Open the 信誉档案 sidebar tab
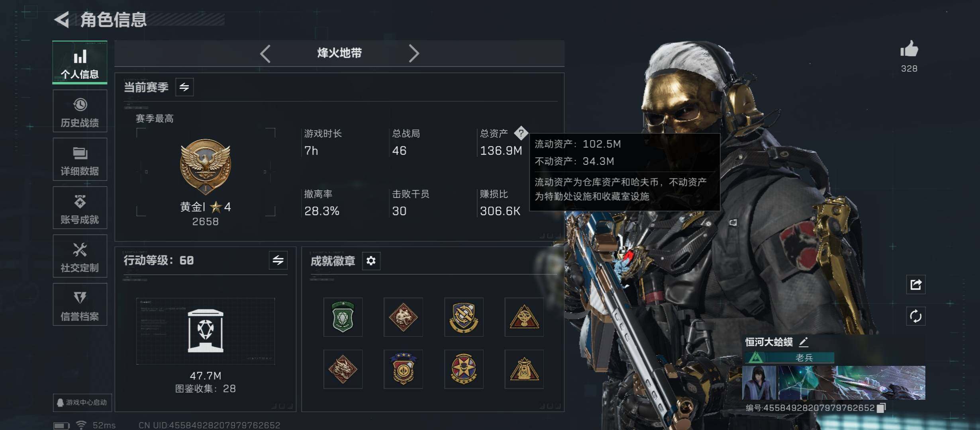This screenshot has width=980, height=430. pos(80,305)
